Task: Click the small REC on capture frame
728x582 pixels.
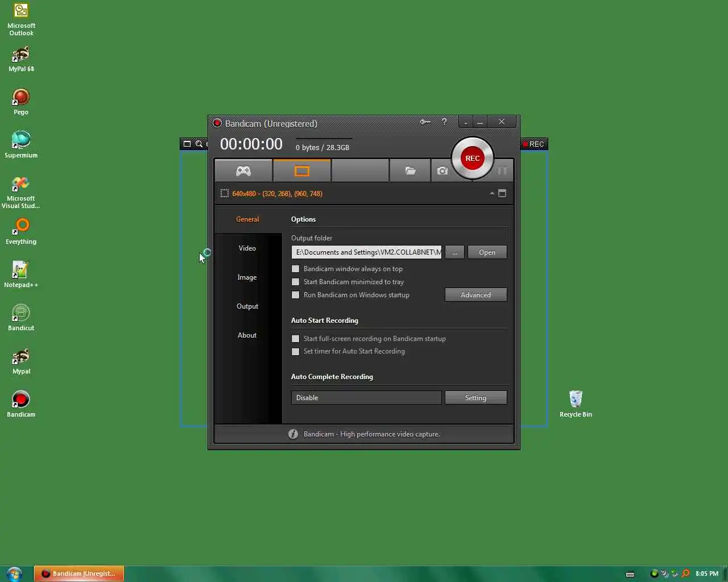Action: (533, 144)
